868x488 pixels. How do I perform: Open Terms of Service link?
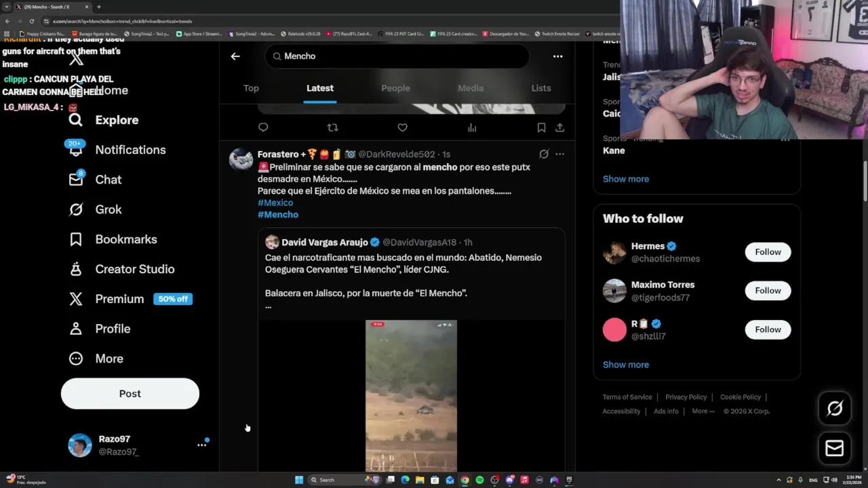pyautogui.click(x=627, y=397)
